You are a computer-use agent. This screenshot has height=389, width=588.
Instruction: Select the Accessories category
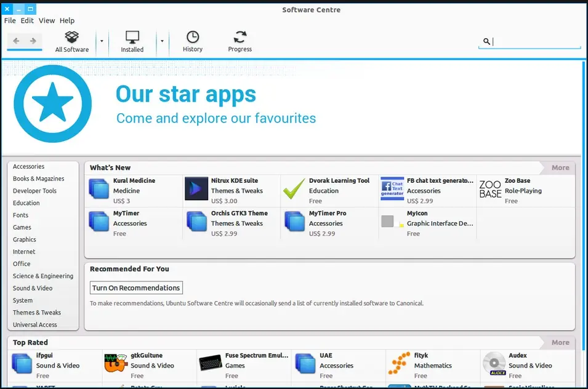click(28, 166)
